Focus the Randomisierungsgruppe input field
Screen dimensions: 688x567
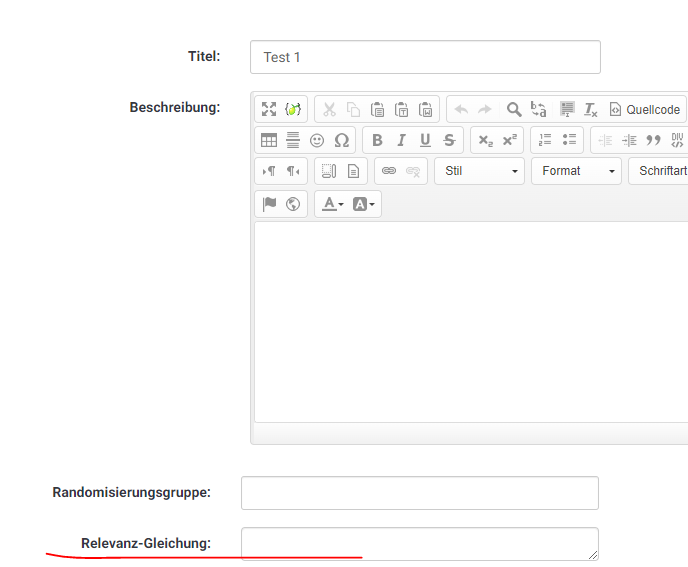(x=420, y=493)
